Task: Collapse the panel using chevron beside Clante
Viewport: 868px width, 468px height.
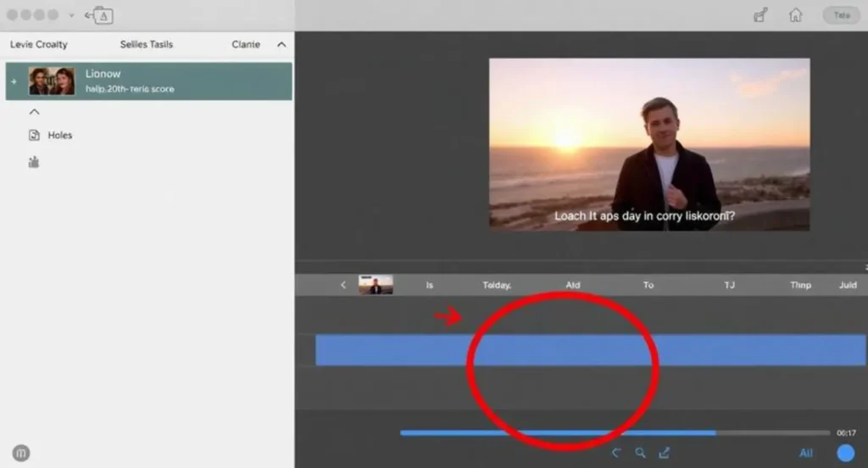Action: 281,44
